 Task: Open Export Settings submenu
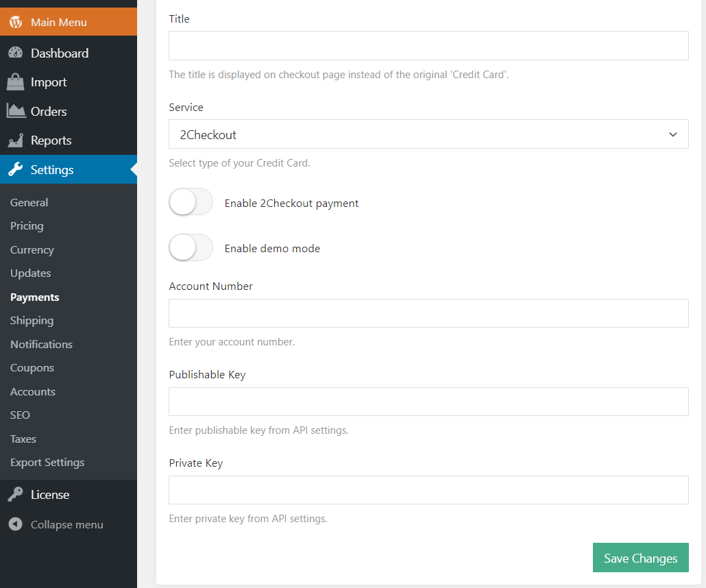point(47,463)
